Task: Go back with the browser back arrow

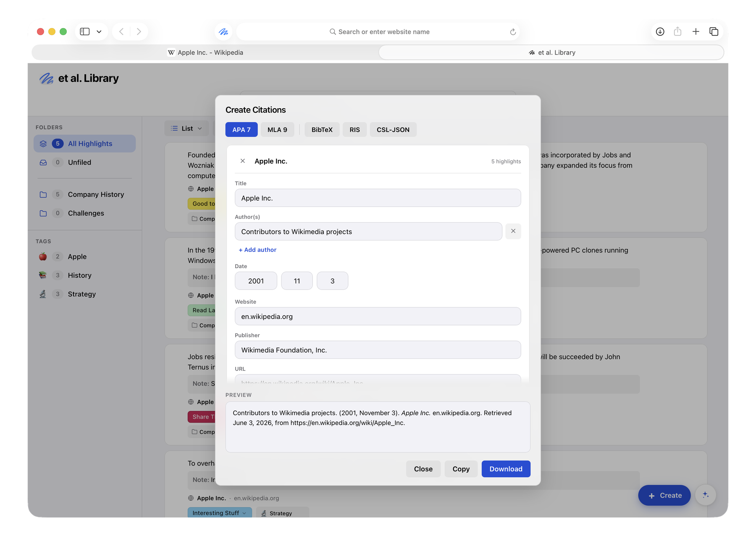Action: pos(121,31)
